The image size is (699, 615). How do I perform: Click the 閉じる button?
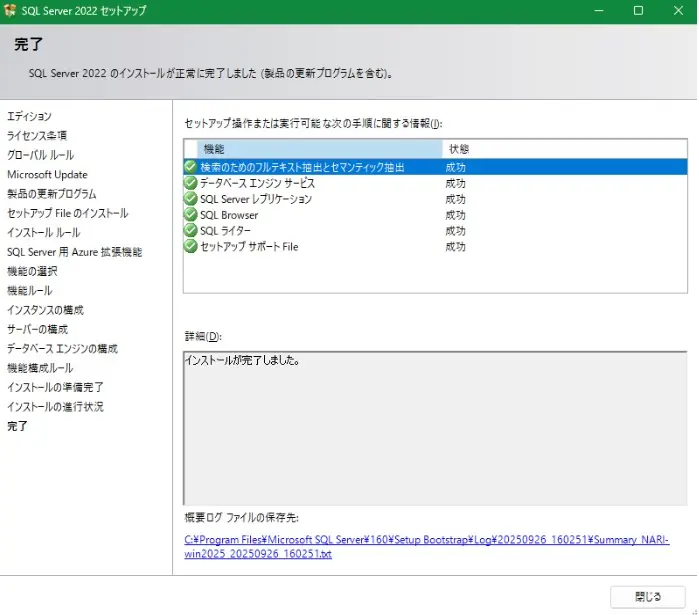647,597
